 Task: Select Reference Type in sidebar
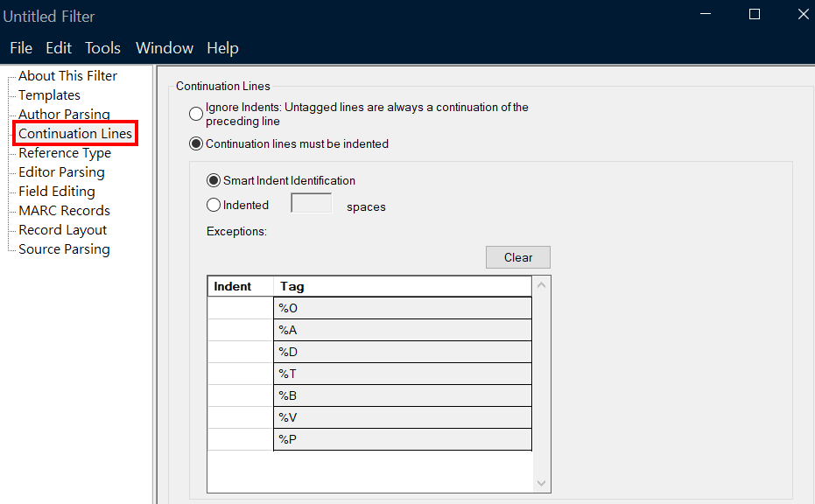tap(65, 153)
